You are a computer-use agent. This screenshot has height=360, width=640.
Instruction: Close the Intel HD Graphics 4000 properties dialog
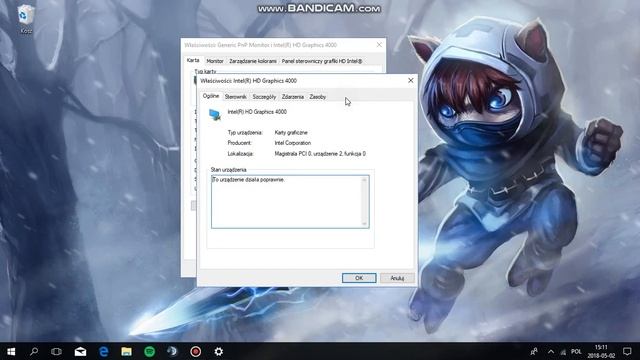tap(411, 80)
